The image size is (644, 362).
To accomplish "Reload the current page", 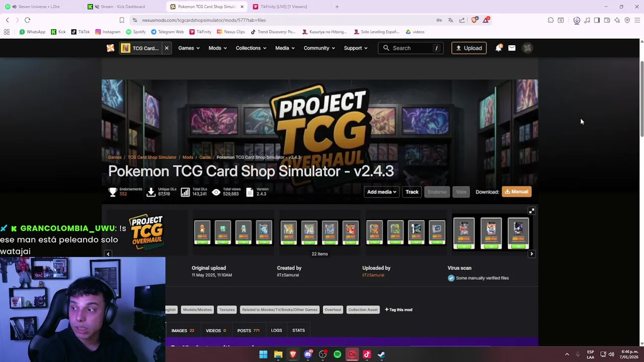I will pyautogui.click(x=27, y=20).
